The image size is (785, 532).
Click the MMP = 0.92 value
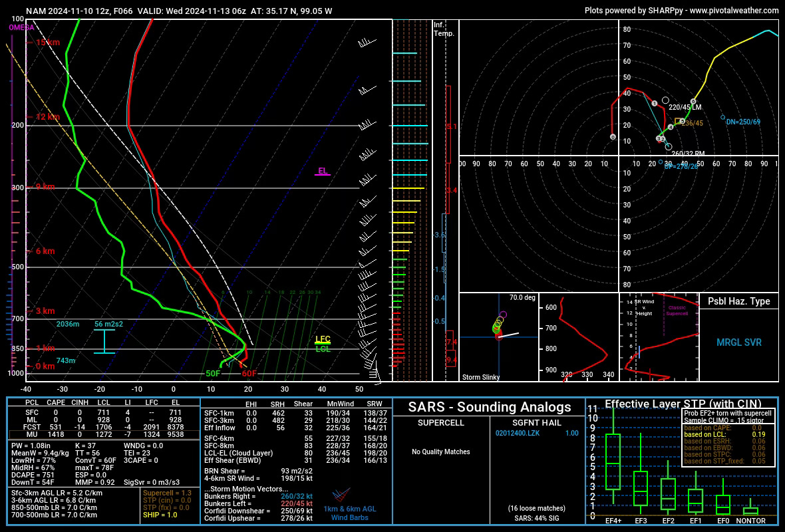click(x=96, y=482)
